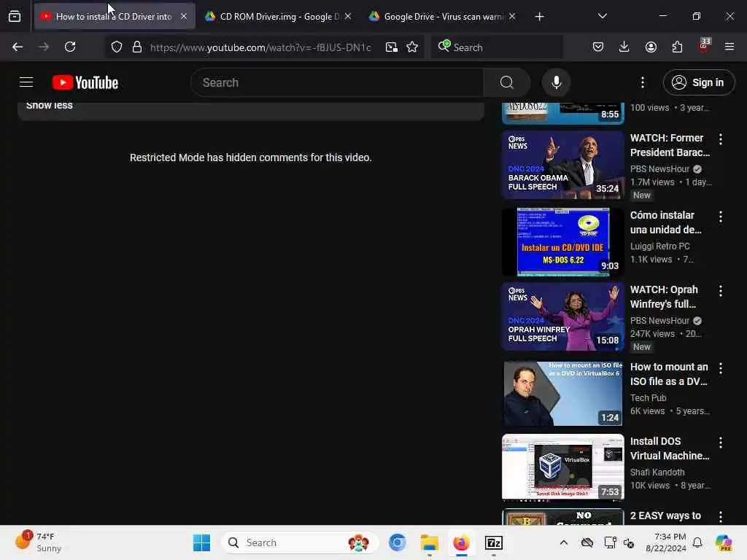Open 7-Zip from the taskbar

click(494, 542)
